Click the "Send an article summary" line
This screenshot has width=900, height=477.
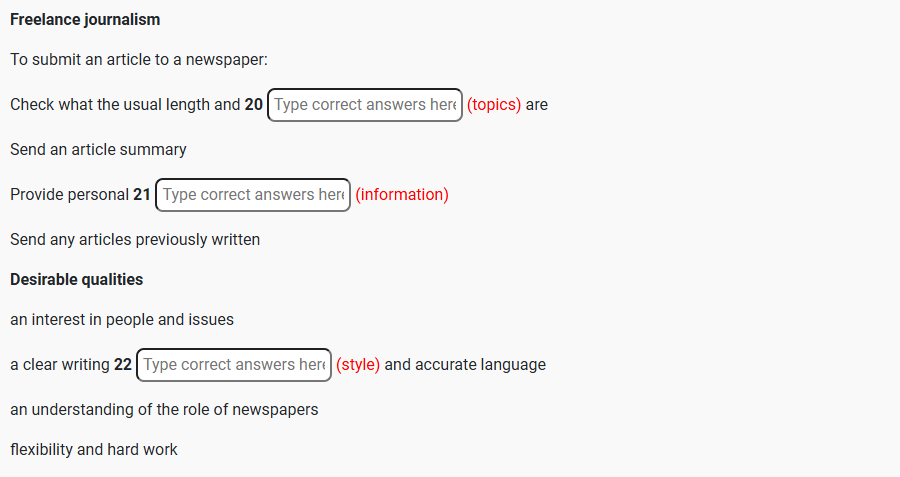(98, 150)
